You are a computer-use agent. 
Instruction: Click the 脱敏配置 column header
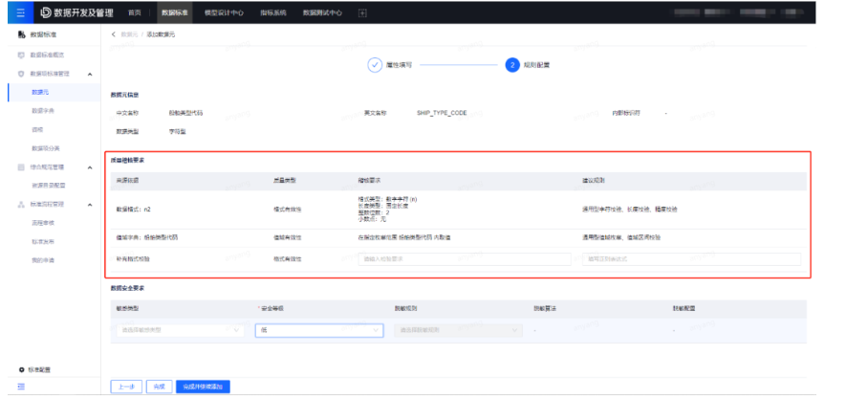684,308
